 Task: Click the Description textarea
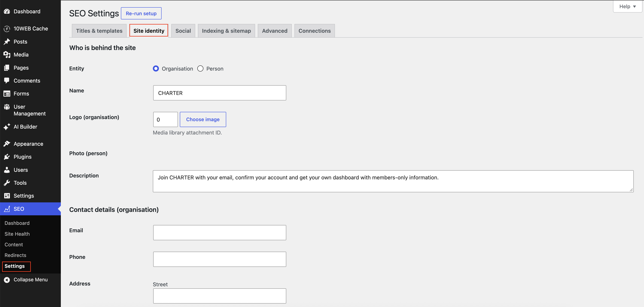click(x=393, y=181)
